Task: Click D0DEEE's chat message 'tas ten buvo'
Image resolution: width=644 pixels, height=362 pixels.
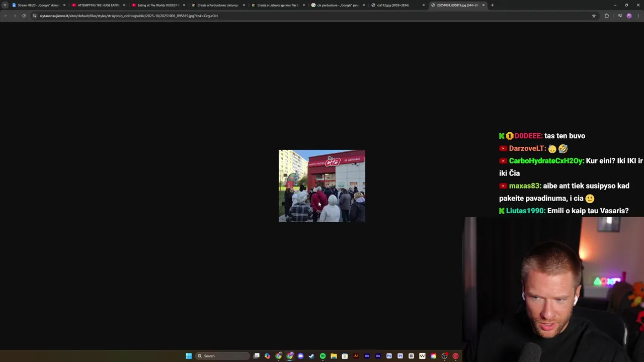Action: [x=565, y=136]
